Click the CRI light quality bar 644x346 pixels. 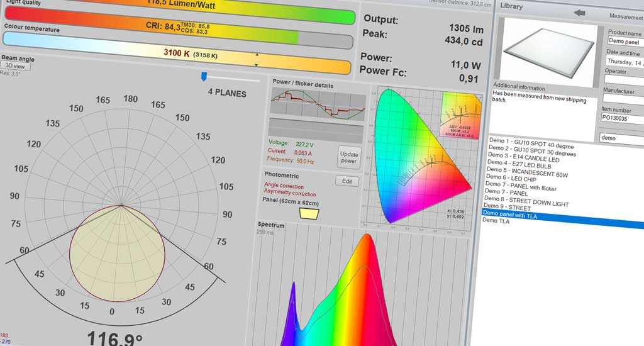179,27
